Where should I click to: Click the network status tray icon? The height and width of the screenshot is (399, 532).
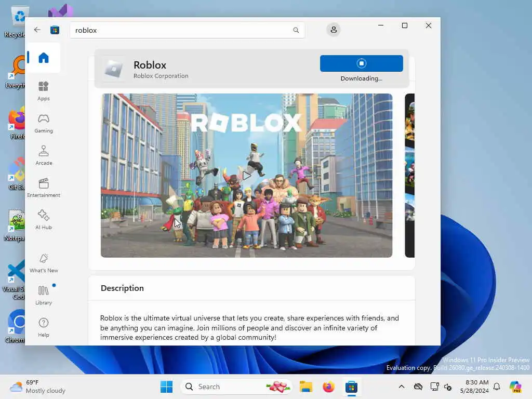[434, 387]
